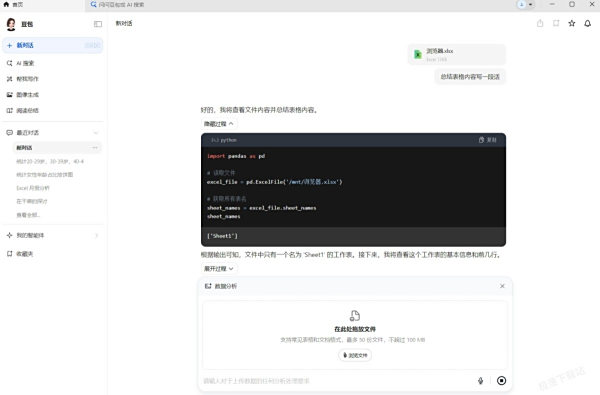Click the green Excel file icon
Viewport: 600px width, 395px height.
418,54
